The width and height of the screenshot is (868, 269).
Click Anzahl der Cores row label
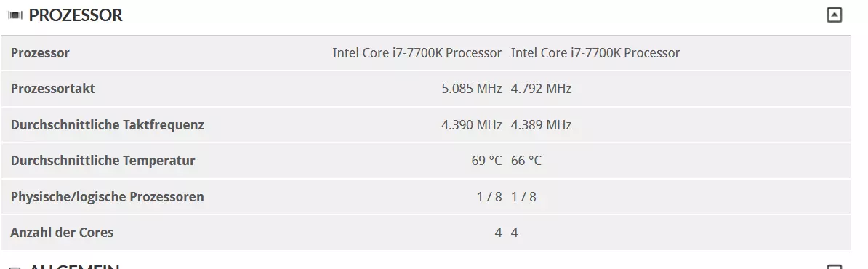(62, 233)
